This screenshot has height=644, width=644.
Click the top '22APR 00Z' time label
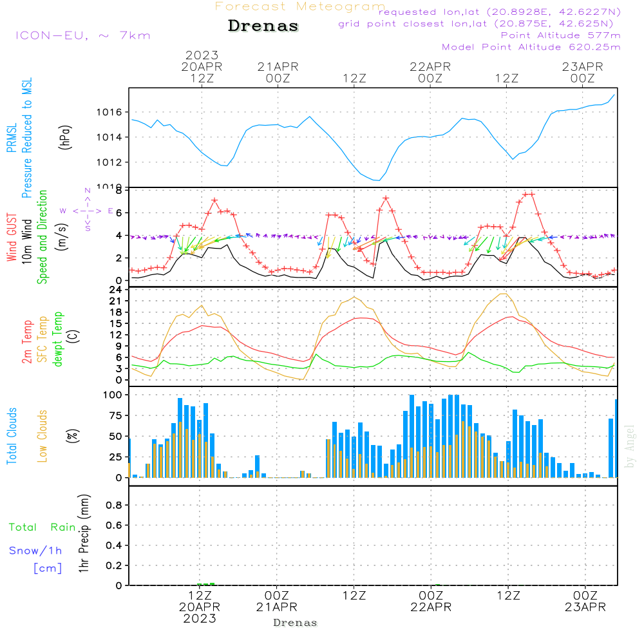[430, 72]
